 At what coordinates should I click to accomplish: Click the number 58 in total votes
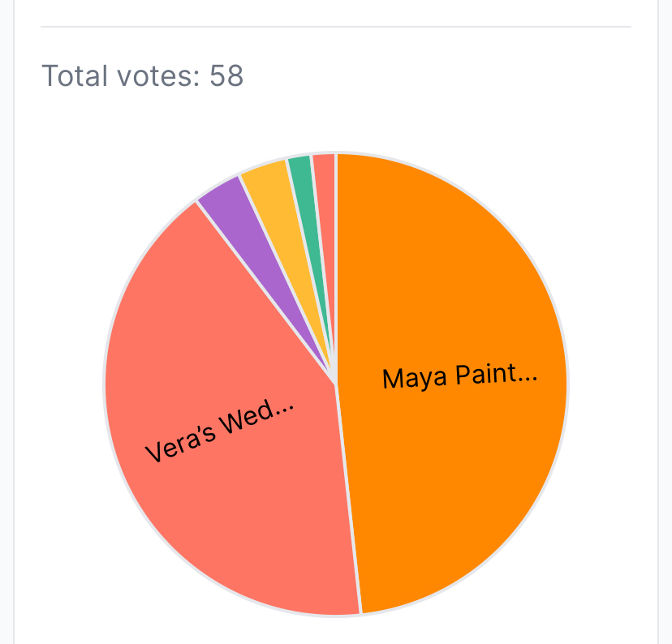226,76
